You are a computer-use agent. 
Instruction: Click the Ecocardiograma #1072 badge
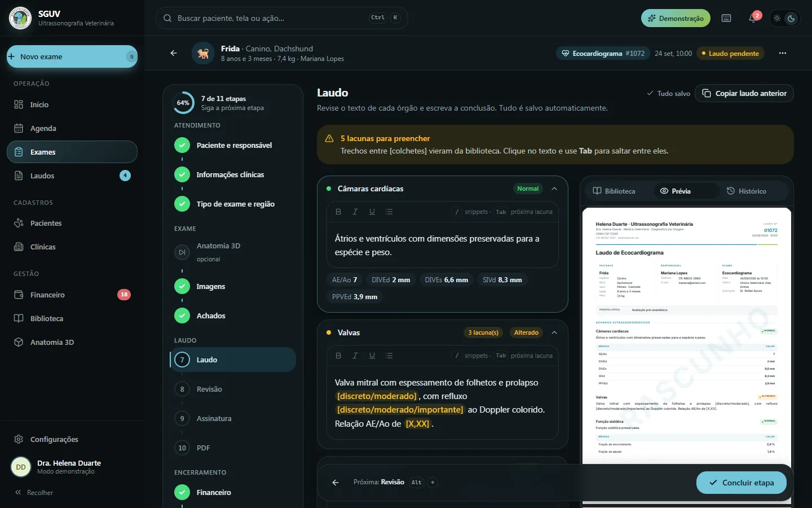[603, 53]
